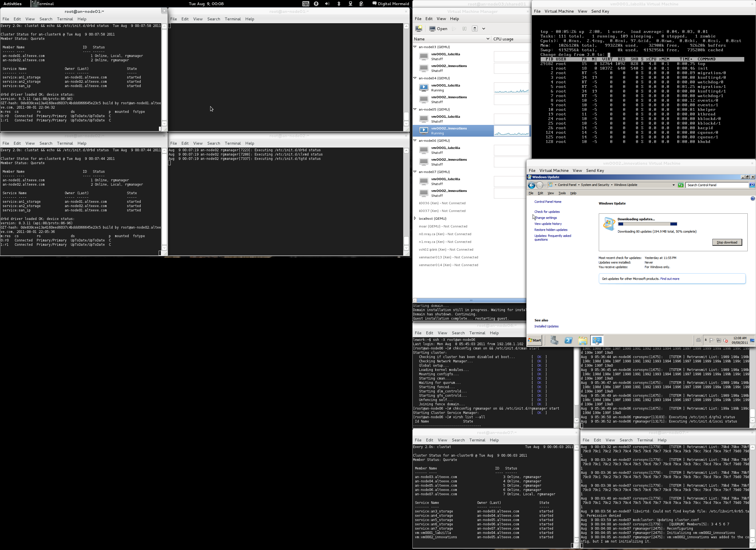Open the Installed Updates link
The height and width of the screenshot is (550, 756).
(546, 327)
